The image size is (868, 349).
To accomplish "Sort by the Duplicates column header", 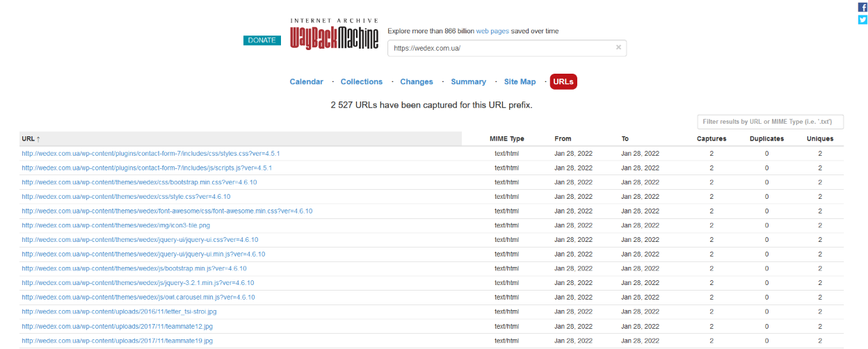I will pyautogui.click(x=766, y=139).
